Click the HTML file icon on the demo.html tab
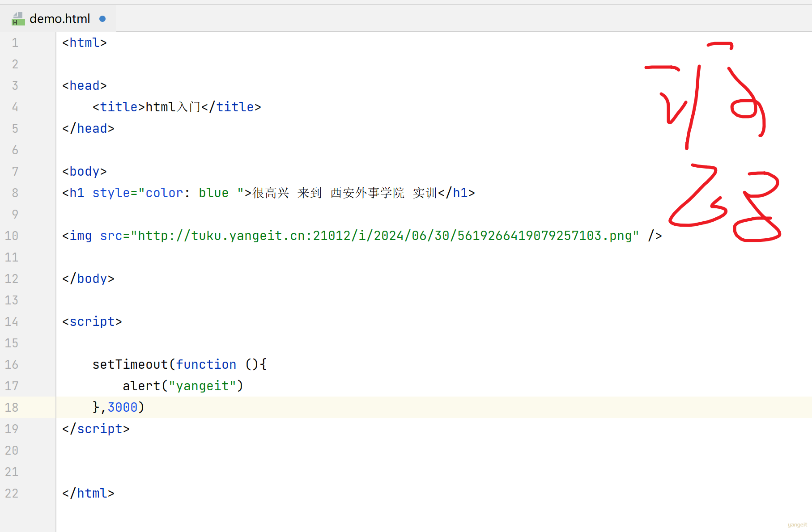This screenshot has height=532, width=812. pyautogui.click(x=18, y=19)
